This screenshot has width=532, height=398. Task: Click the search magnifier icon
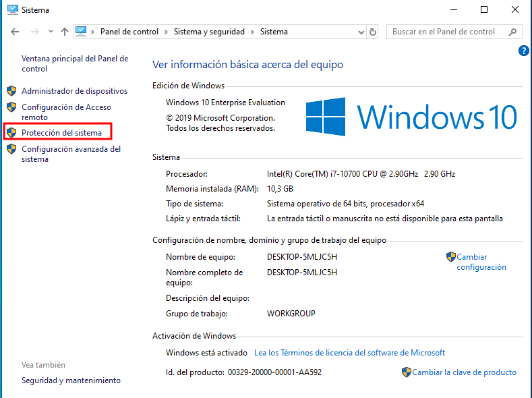click(513, 32)
